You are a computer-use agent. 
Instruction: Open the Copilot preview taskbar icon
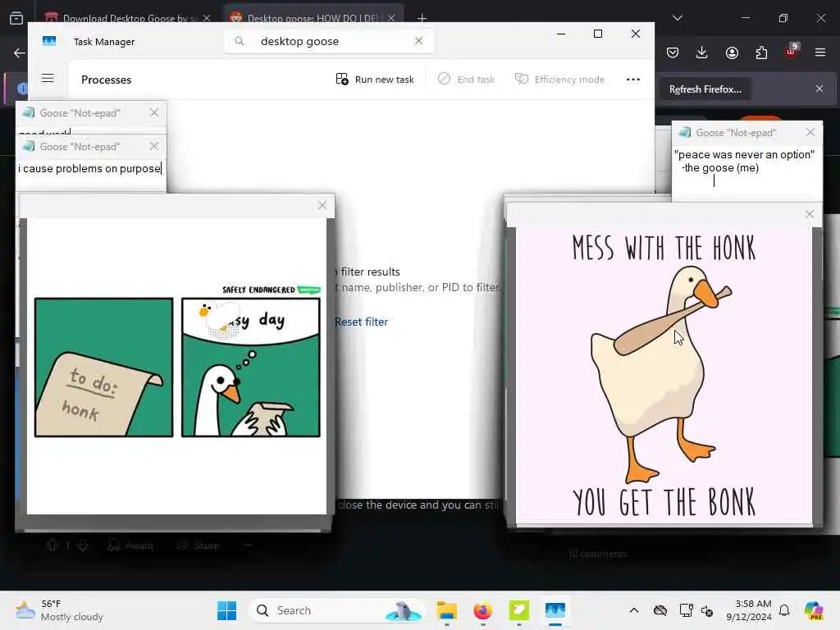tap(815, 610)
